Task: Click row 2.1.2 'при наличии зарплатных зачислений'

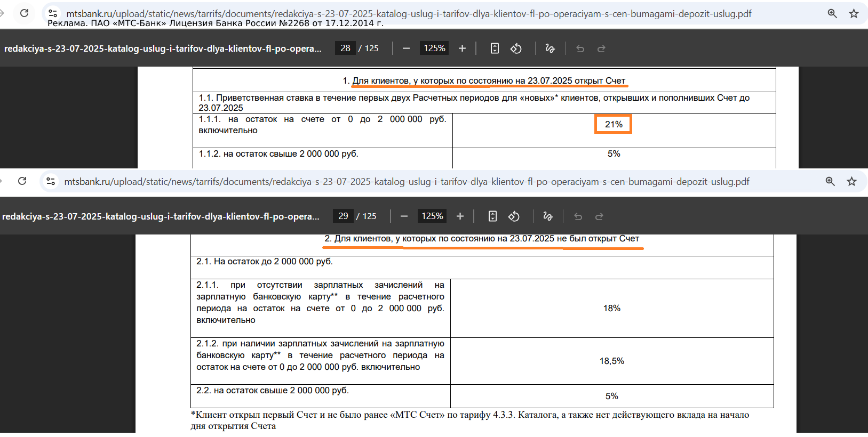Action: coord(320,355)
